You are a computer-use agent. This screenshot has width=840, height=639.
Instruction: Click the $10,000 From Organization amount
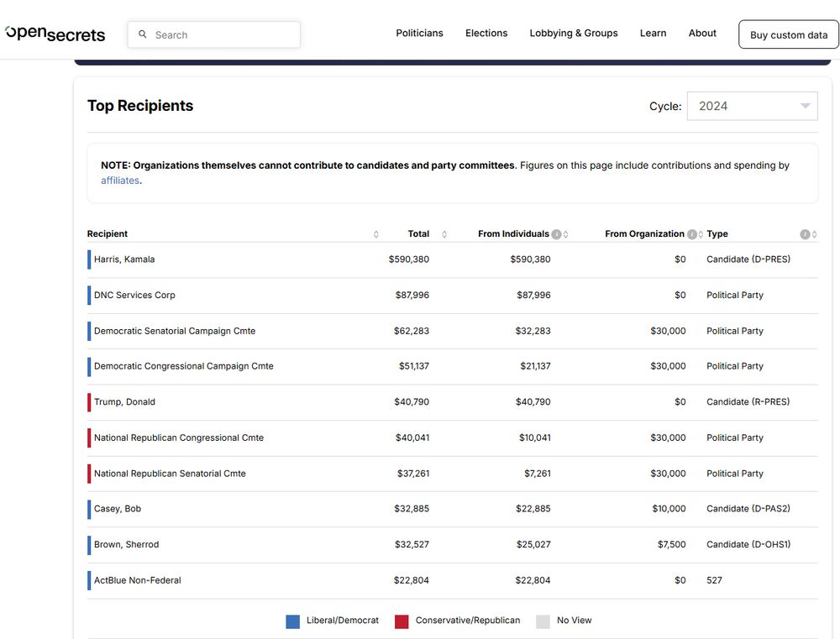(669, 508)
